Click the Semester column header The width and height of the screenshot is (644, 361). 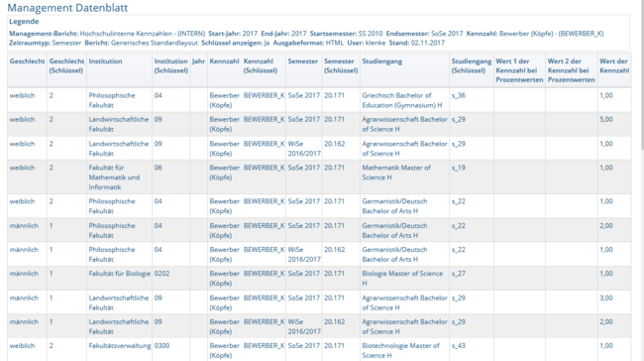[x=303, y=61]
